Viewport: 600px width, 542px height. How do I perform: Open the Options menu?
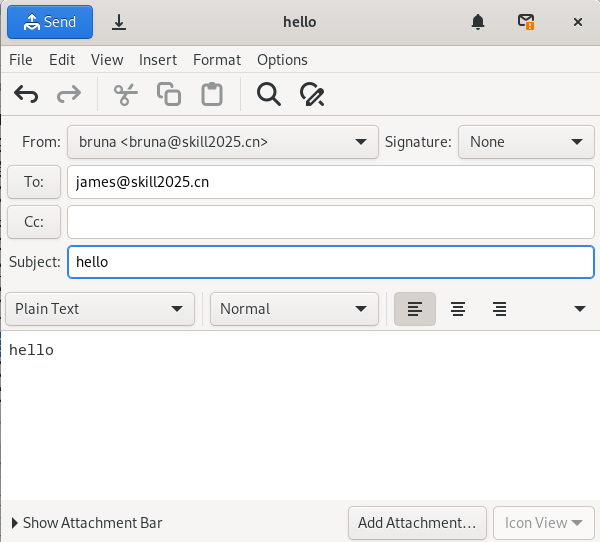pyautogui.click(x=282, y=60)
